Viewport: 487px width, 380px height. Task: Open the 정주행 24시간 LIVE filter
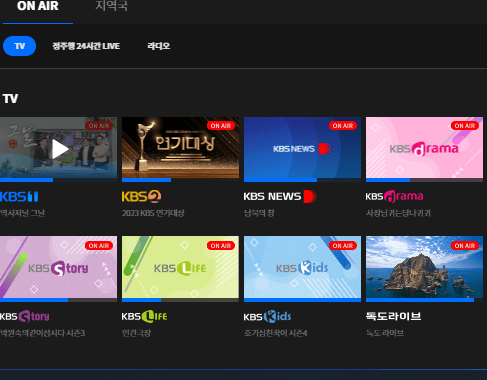[x=86, y=46]
